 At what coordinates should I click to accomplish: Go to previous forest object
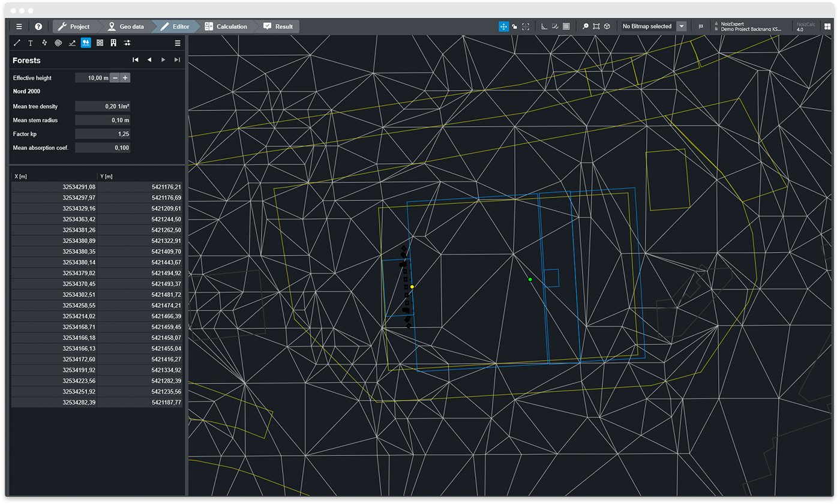[x=149, y=60]
